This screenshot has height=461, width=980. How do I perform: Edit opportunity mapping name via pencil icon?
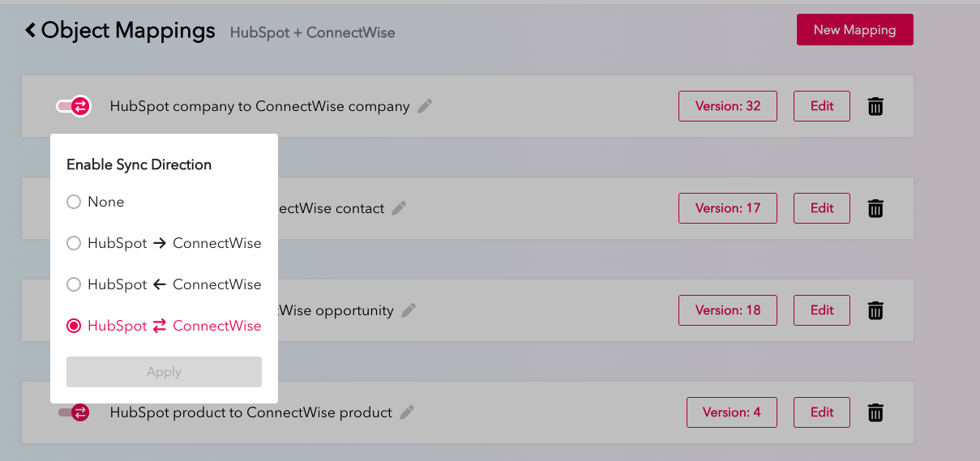tap(409, 310)
